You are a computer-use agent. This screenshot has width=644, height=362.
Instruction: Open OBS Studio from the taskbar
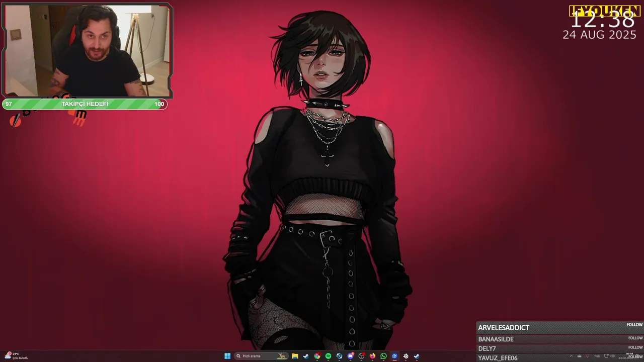pos(361,356)
